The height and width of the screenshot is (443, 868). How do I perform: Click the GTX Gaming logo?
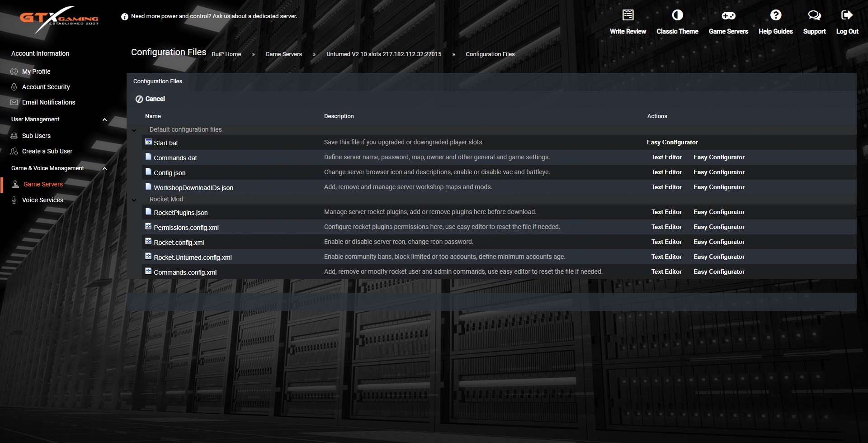(x=59, y=19)
